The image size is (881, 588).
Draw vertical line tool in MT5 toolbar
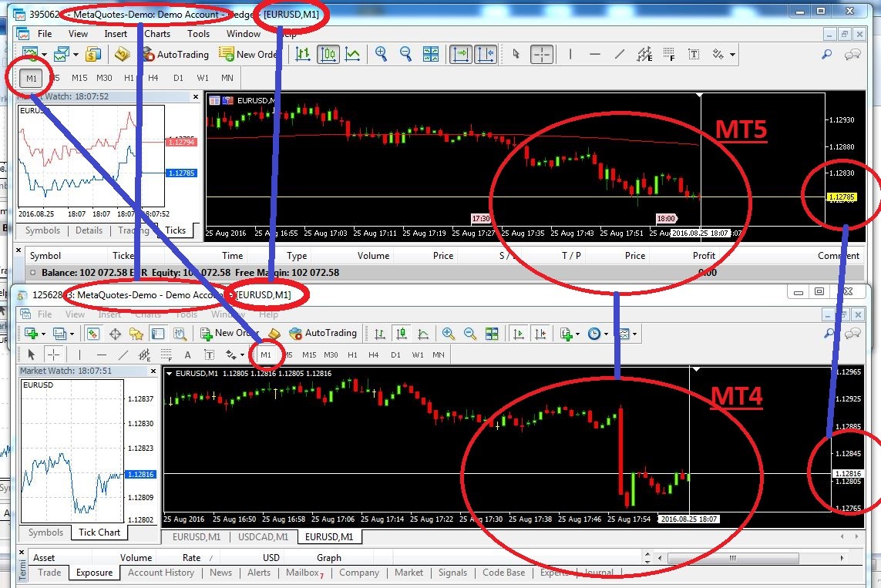point(570,54)
